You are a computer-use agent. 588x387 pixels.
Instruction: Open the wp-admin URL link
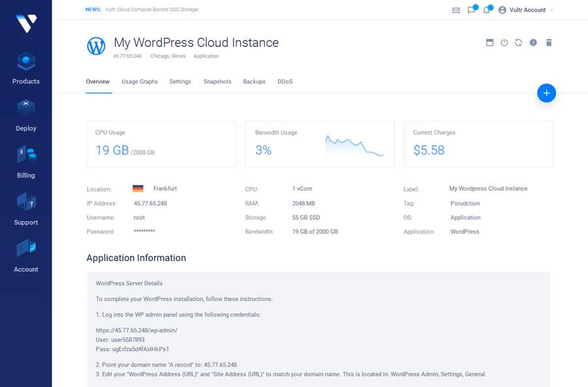[137, 330]
